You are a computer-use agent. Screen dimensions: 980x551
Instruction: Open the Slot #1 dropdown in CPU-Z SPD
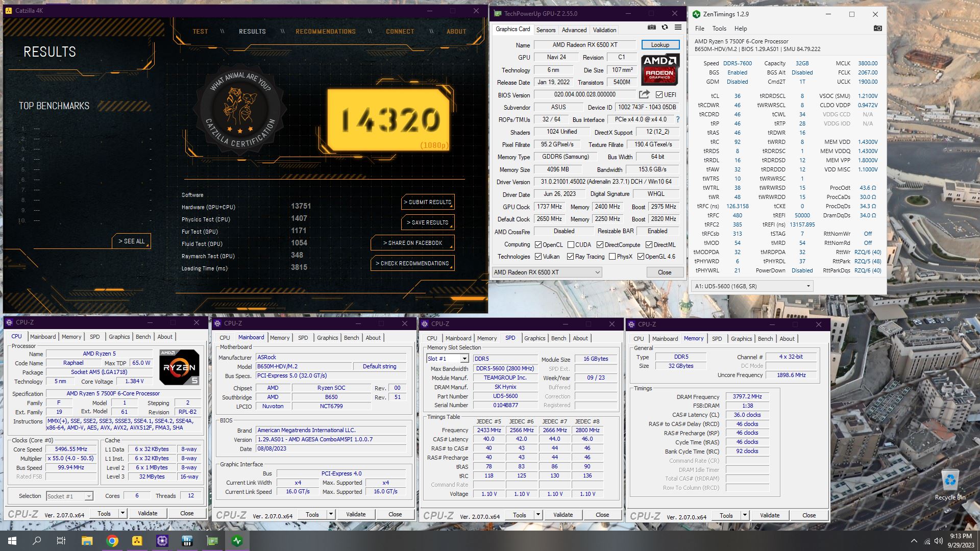(x=448, y=359)
